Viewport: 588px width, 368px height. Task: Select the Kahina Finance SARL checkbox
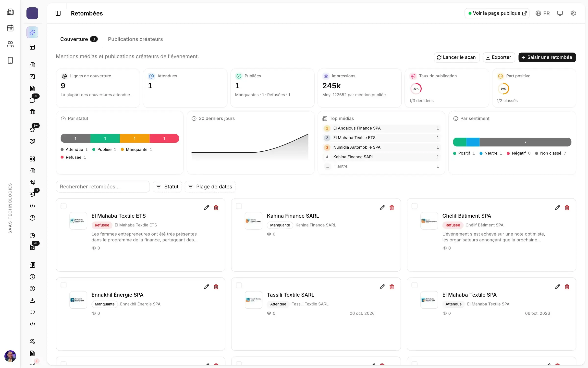(x=239, y=206)
